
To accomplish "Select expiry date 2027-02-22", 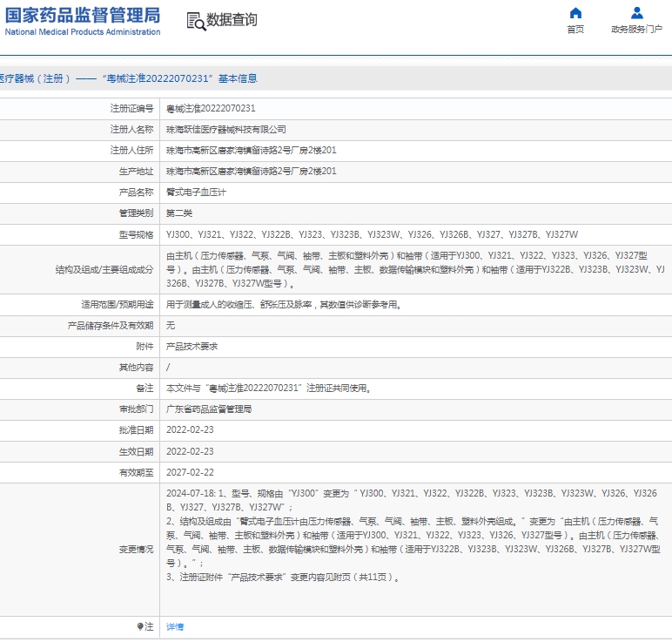I will point(190,473).
